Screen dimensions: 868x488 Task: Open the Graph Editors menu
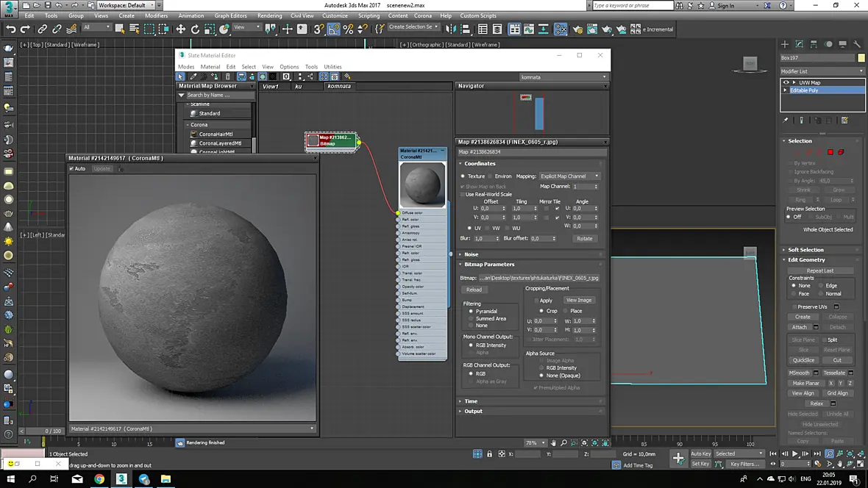(230, 15)
